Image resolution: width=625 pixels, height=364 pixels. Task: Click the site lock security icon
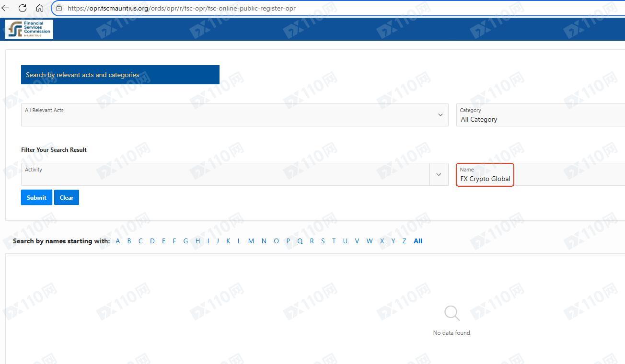pyautogui.click(x=58, y=8)
